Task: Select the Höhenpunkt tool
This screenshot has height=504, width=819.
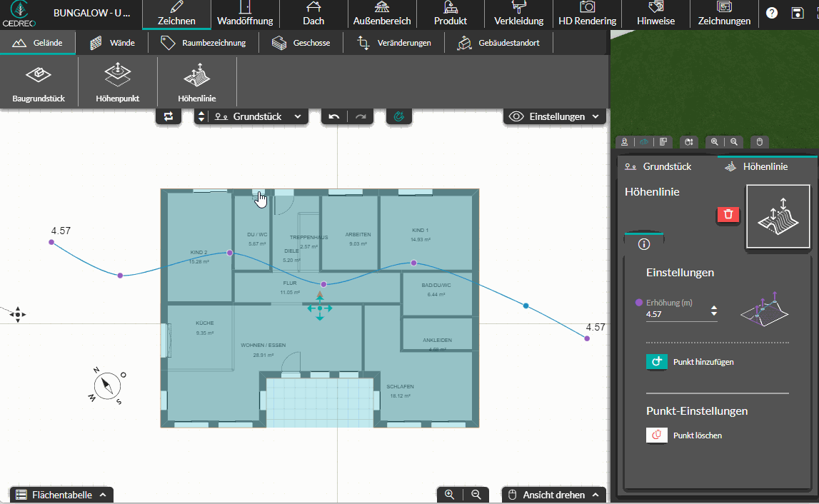Action: click(118, 82)
